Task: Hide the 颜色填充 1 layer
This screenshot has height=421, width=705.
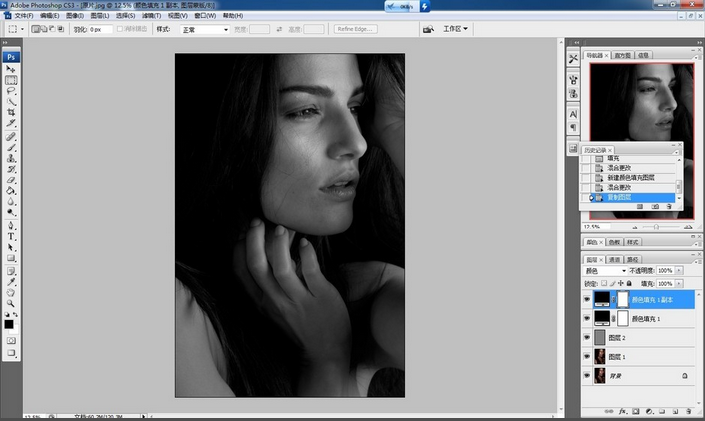Action: coord(587,318)
